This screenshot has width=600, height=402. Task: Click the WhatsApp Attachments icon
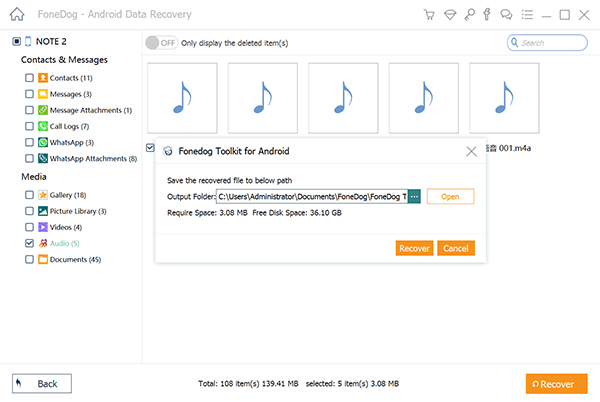(43, 158)
